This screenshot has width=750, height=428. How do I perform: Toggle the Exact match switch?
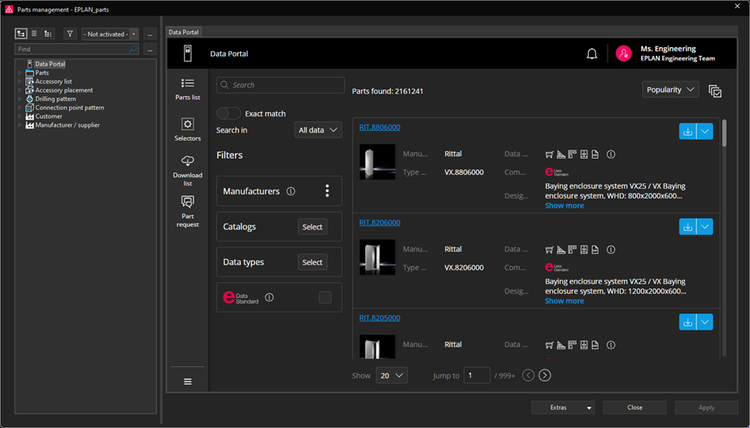point(229,114)
